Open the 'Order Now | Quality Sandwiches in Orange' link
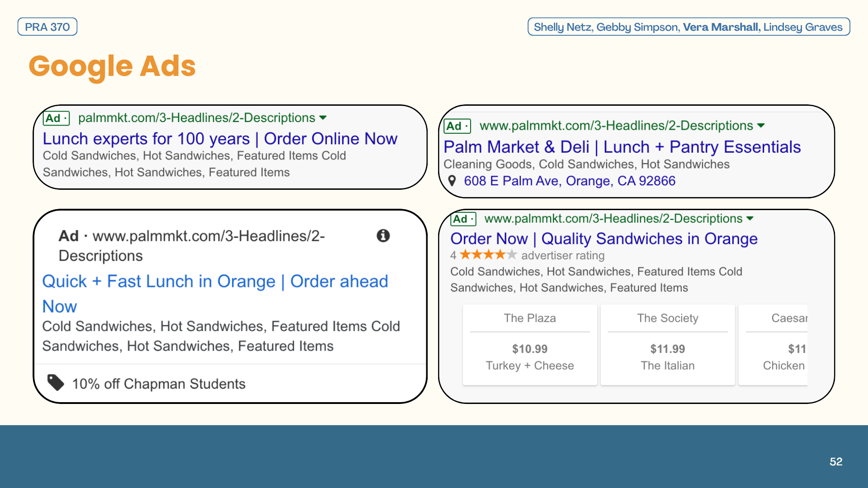The height and width of the screenshot is (488, 868). [604, 239]
